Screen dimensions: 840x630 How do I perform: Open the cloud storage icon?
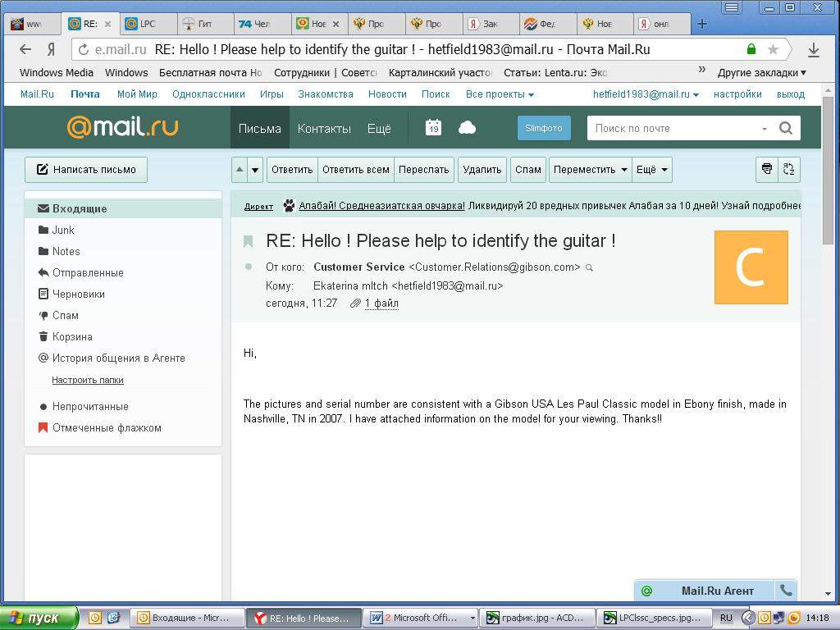point(467,127)
